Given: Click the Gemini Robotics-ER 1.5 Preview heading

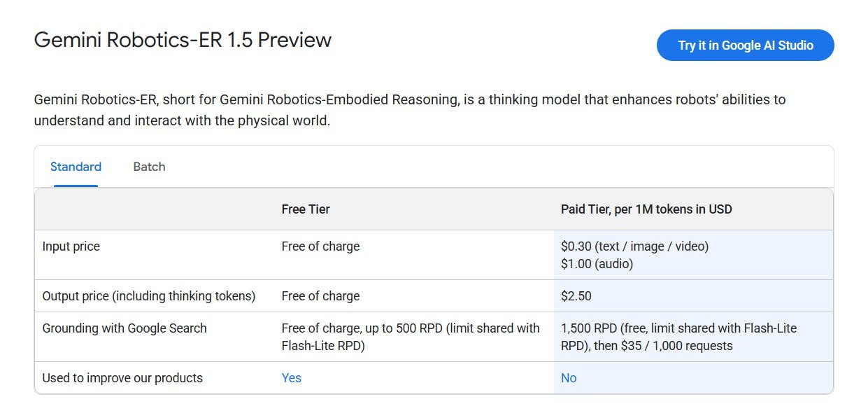Looking at the screenshot, I should click(x=183, y=40).
